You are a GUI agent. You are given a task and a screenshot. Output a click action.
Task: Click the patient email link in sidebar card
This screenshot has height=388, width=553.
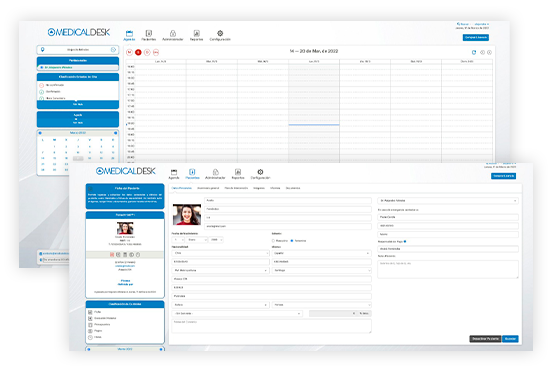(125, 266)
